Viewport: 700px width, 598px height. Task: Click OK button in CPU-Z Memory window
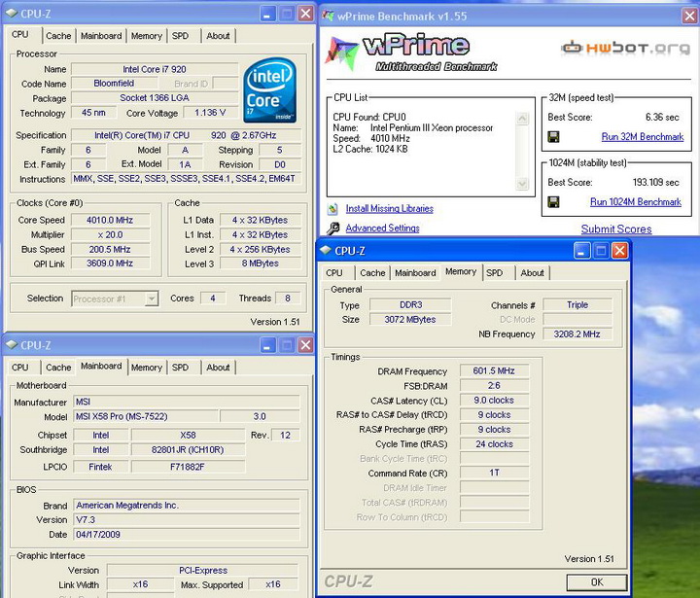(597, 581)
